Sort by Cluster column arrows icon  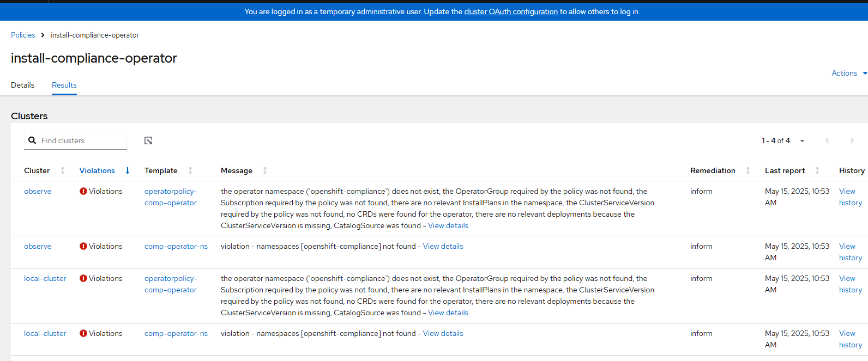point(63,170)
